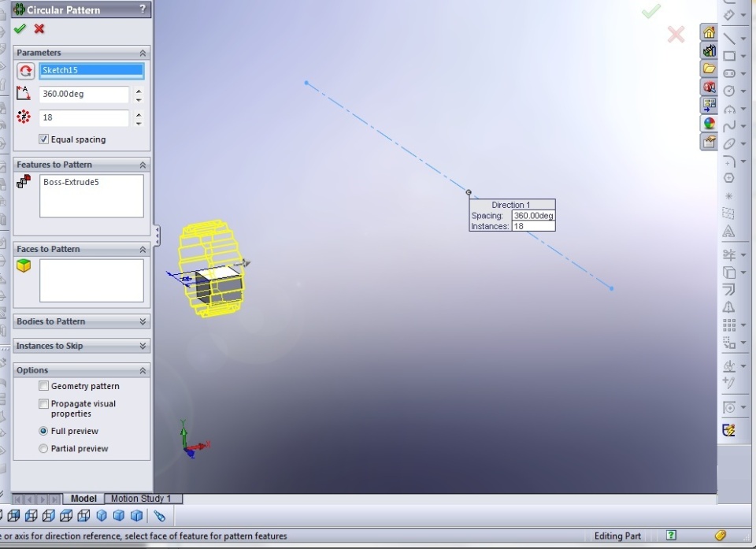The height and width of the screenshot is (549, 756).
Task: Click the Reverse Direction button
Action: (25, 71)
